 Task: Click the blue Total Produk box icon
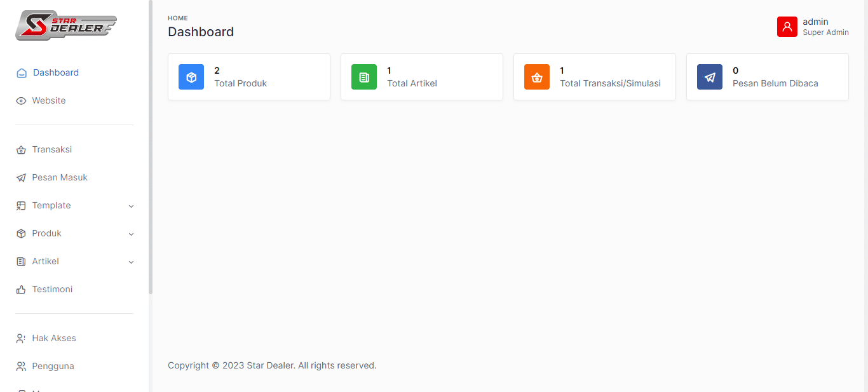click(191, 77)
